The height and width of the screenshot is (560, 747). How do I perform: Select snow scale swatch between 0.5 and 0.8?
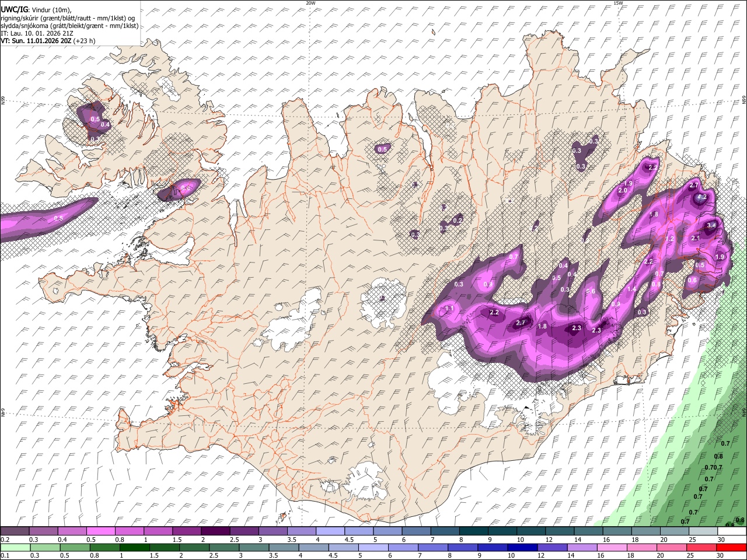click(100, 531)
